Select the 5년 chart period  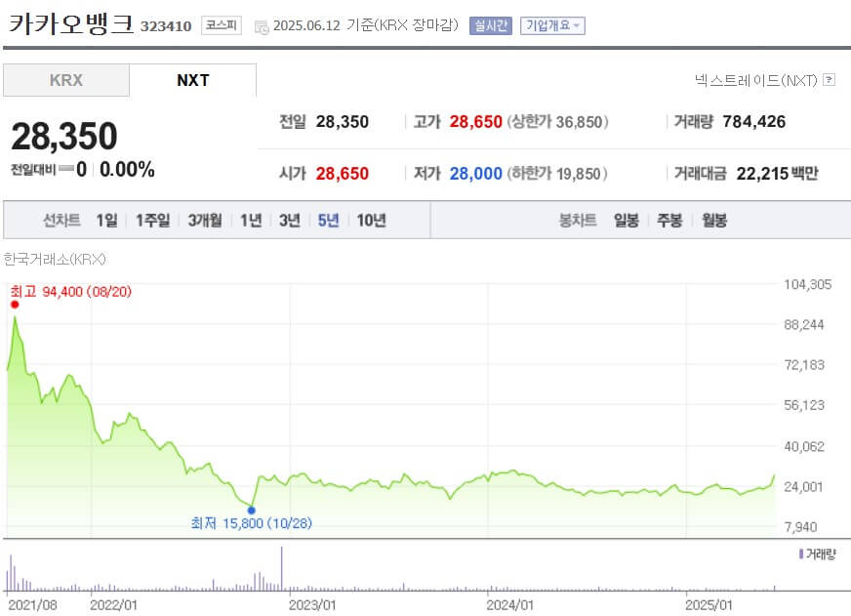(328, 221)
